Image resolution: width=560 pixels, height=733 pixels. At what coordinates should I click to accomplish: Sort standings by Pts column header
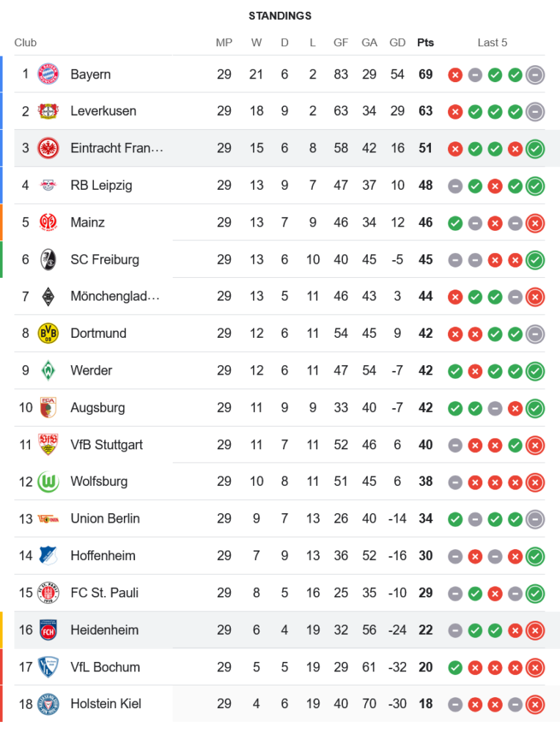coord(425,43)
